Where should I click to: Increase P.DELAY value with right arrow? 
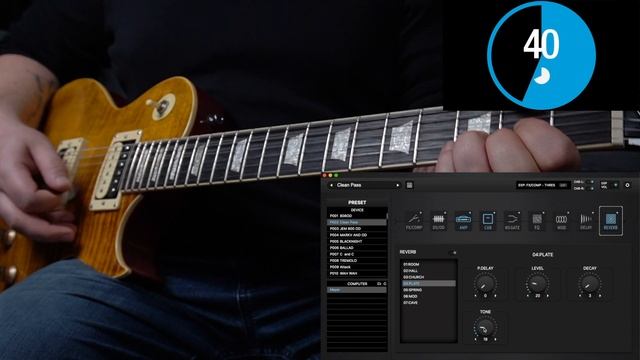coord(495,296)
